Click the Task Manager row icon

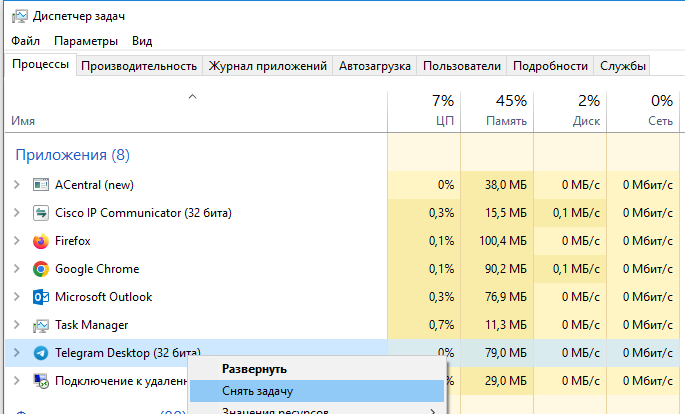click(41, 325)
